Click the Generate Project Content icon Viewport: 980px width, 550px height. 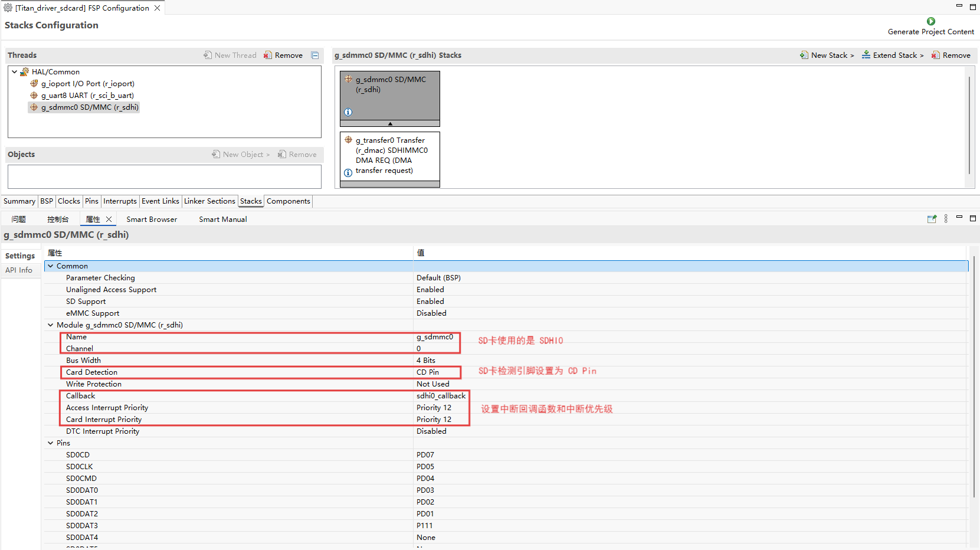[x=930, y=21]
